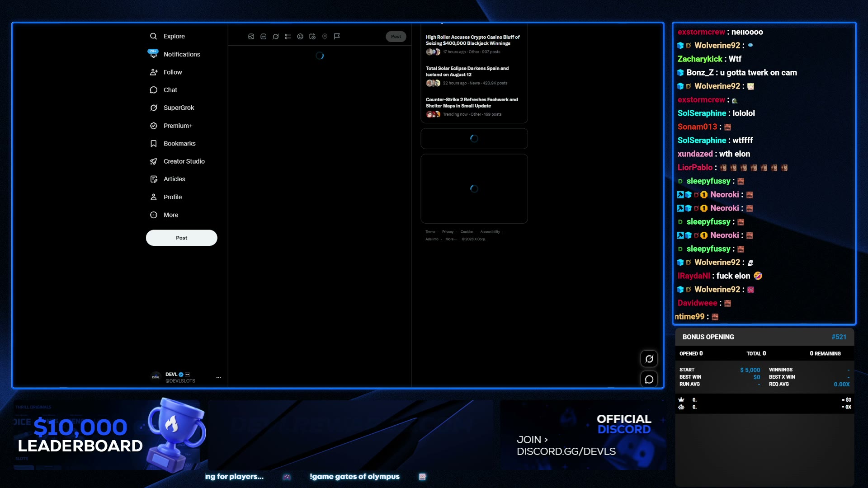This screenshot has height=488, width=868.
Task: Open the emoji picker in the composer
Action: (300, 37)
